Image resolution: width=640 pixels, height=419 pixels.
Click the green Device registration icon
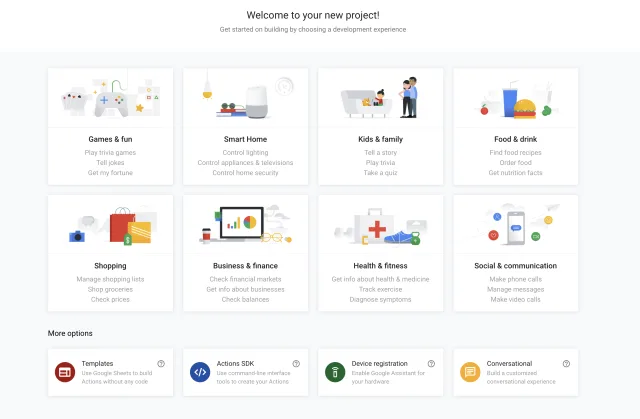(x=335, y=372)
